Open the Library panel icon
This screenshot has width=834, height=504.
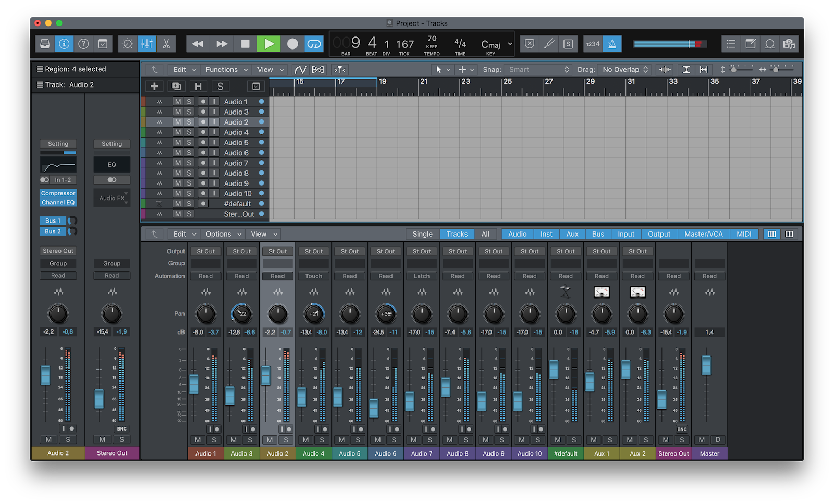[x=45, y=44]
